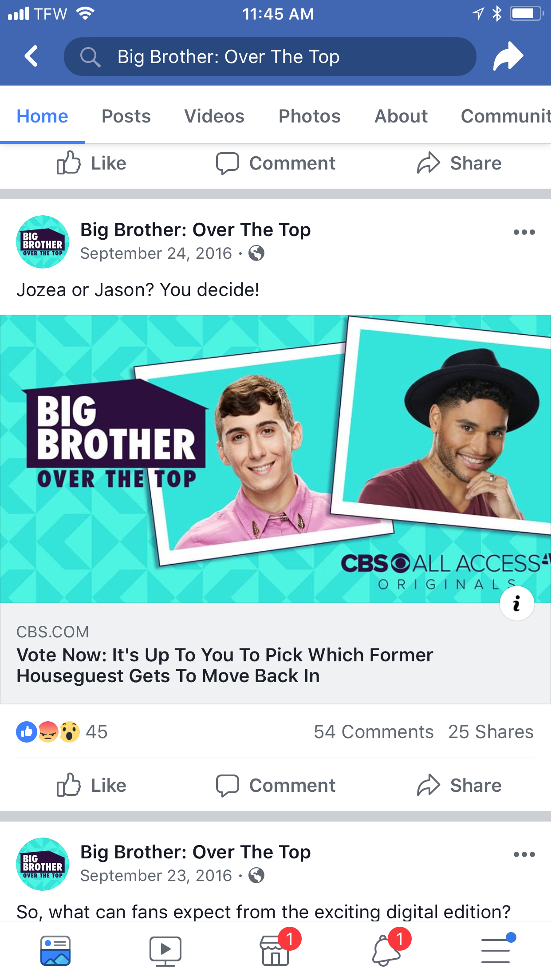Share the September 24 post

(x=459, y=785)
